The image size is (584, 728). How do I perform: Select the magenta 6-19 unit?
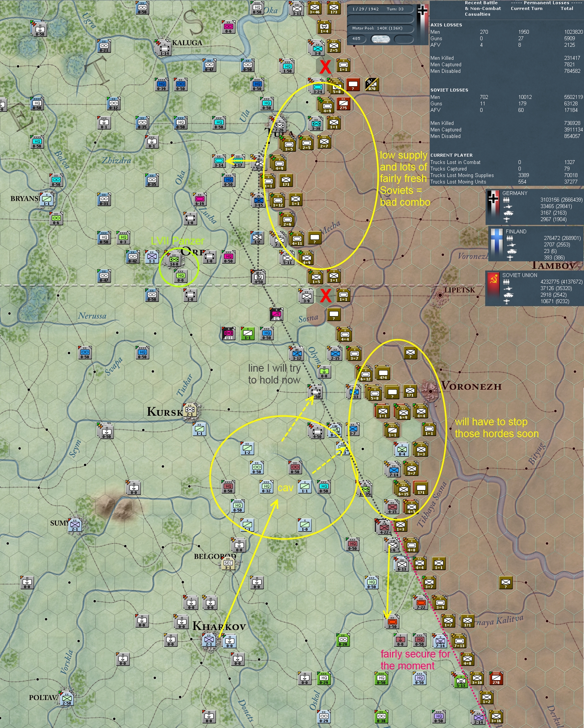click(200, 199)
